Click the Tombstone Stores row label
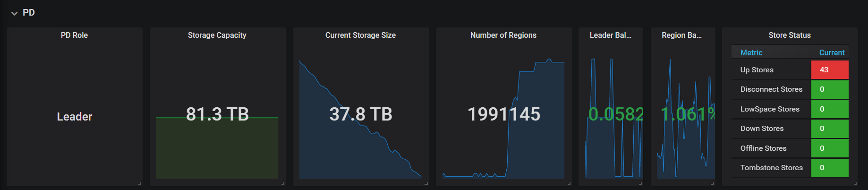The image size is (868, 190). click(771, 168)
